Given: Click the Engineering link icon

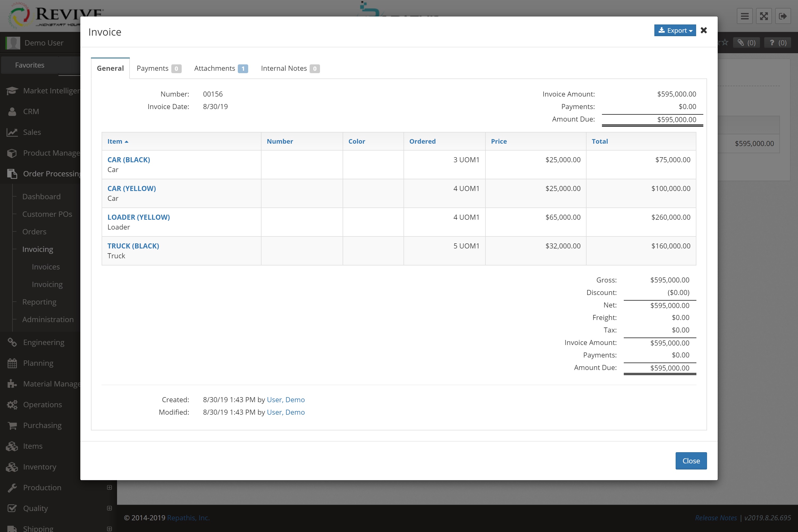Looking at the screenshot, I should point(12,343).
